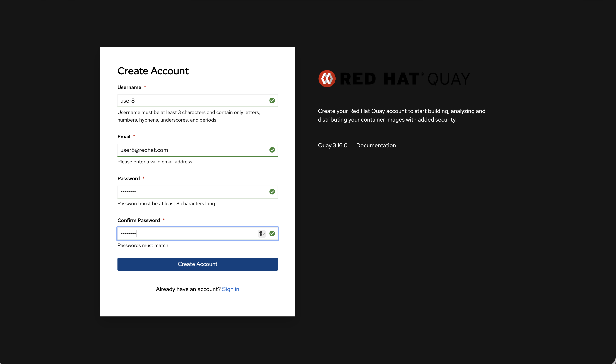This screenshot has width=616, height=364.
Task: Click the green checkmark in Password field
Action: [x=272, y=192]
